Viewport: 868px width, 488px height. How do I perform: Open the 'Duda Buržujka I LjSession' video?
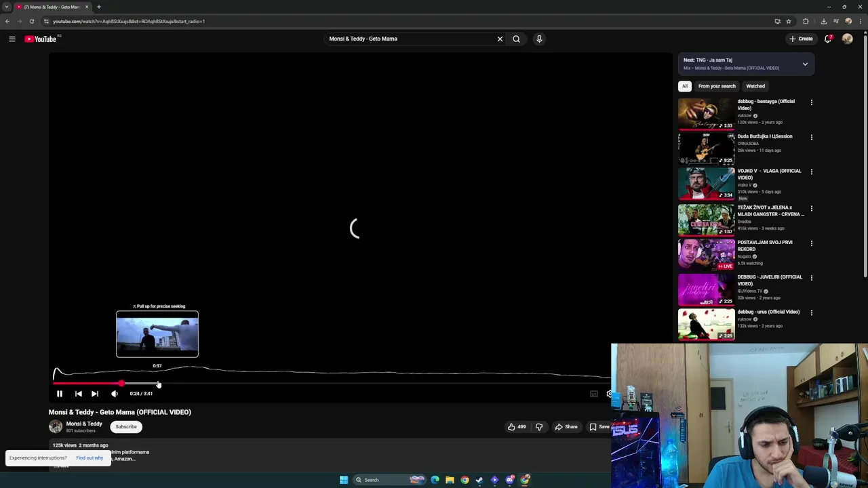(x=706, y=148)
